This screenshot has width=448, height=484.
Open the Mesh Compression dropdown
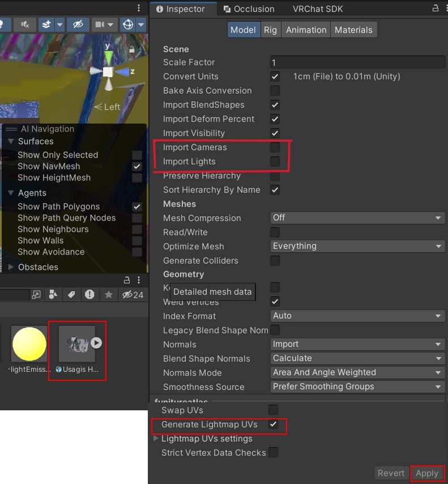pos(357,218)
